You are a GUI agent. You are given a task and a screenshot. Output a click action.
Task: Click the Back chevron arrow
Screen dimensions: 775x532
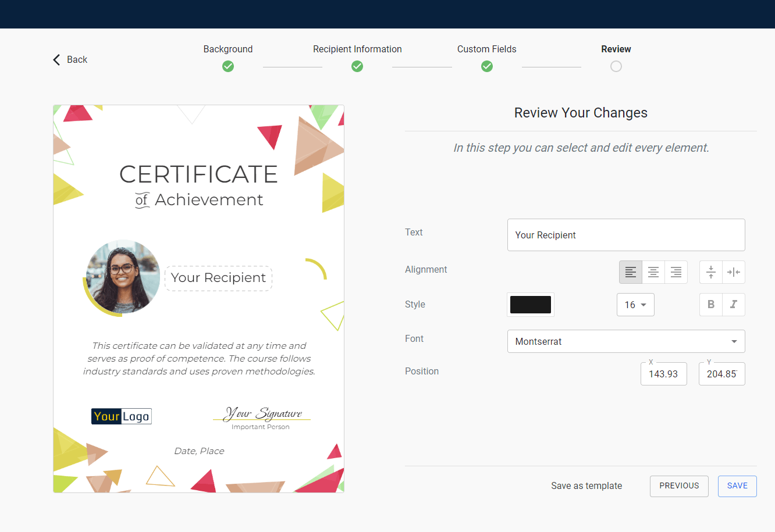coord(56,59)
